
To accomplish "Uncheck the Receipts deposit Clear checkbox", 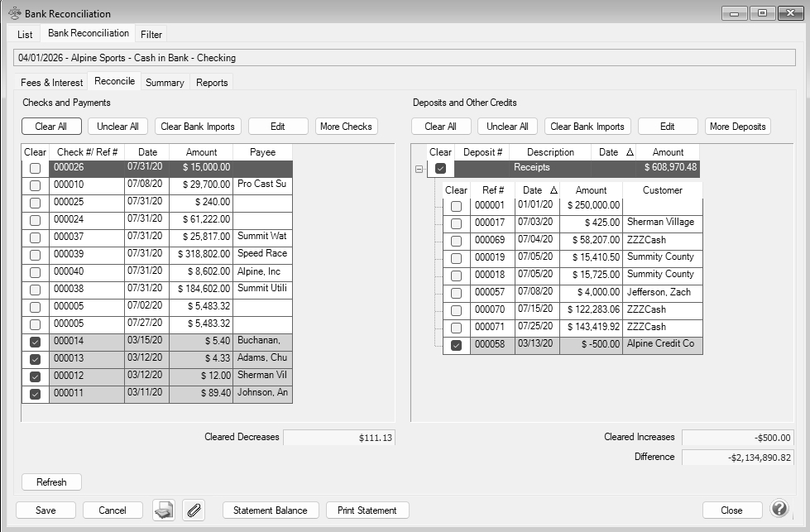I will [440, 168].
